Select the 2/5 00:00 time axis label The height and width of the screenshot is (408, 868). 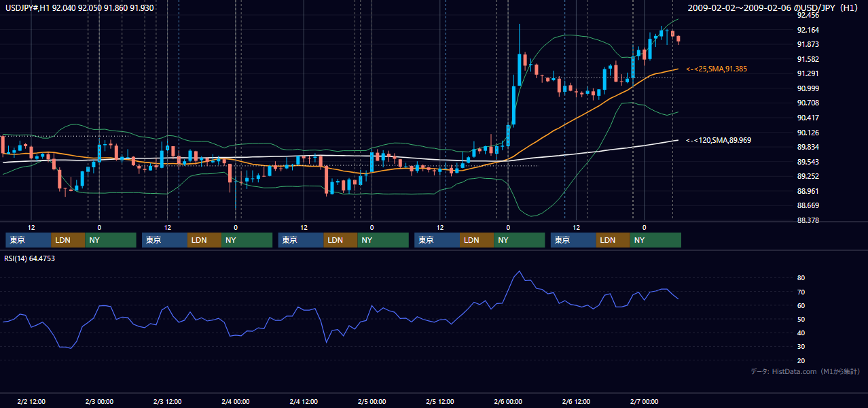[372, 402]
